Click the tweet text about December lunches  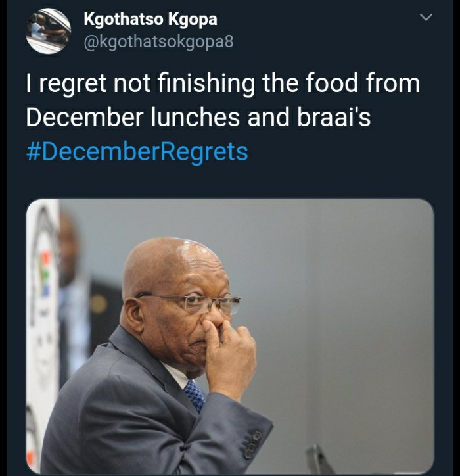click(x=223, y=100)
